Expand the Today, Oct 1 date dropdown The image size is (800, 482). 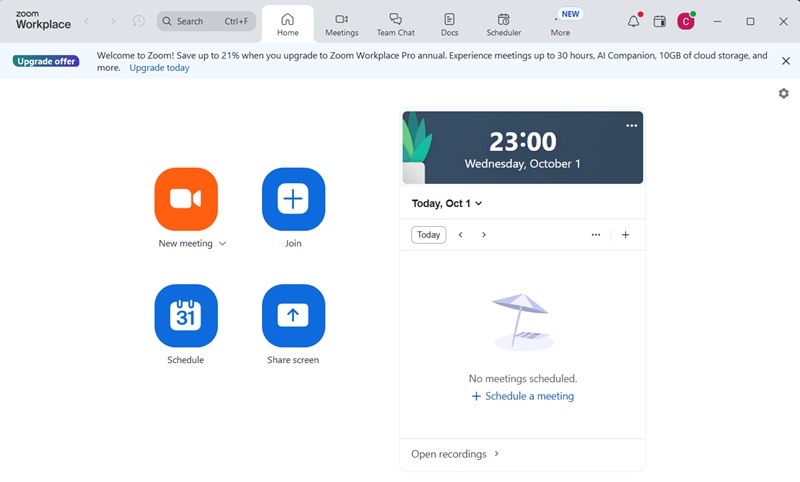pyautogui.click(x=447, y=203)
